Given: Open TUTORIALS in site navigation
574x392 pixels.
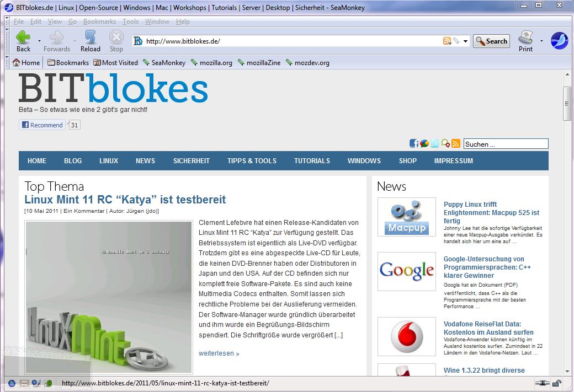Looking at the screenshot, I should coord(312,161).
